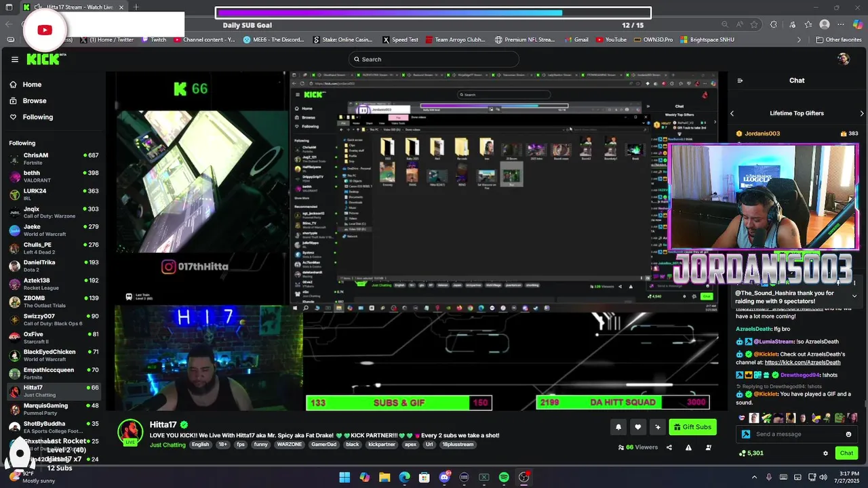Screen dimensions: 868x488
Task: Open the kick.com/AzraelsDeath link in chat
Action: coord(802,363)
